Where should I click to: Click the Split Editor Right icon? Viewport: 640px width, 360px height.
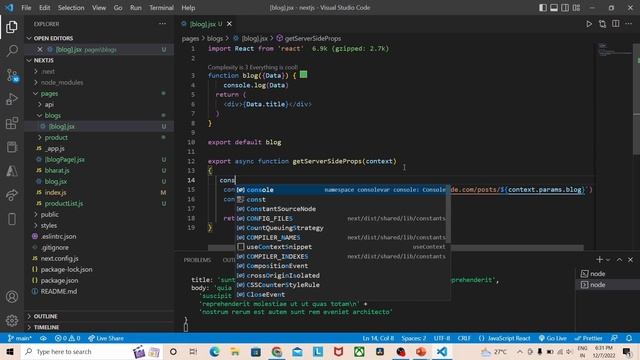point(616,24)
